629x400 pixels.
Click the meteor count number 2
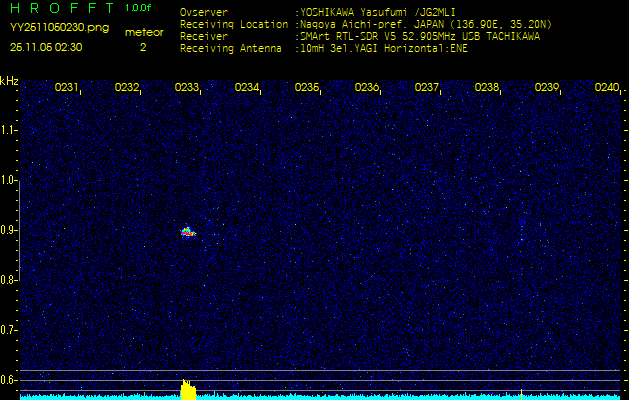[x=143, y=46]
